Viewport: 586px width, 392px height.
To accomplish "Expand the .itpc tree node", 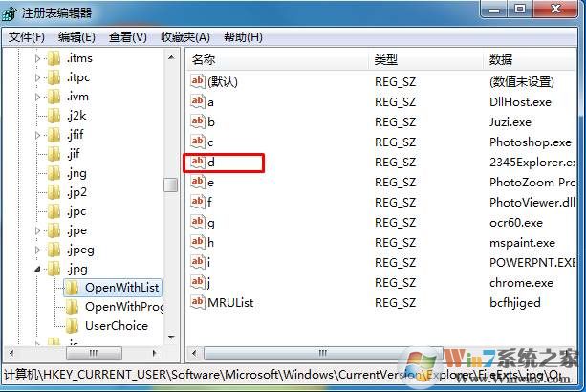I will pos(37,77).
